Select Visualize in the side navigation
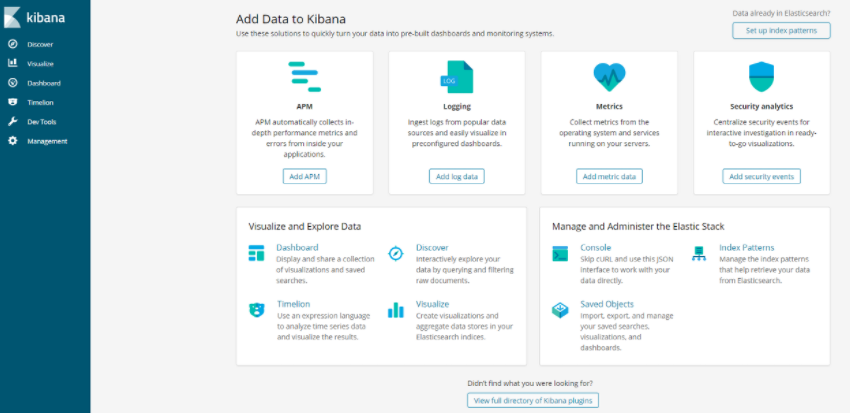The width and height of the screenshot is (850, 413). point(41,64)
